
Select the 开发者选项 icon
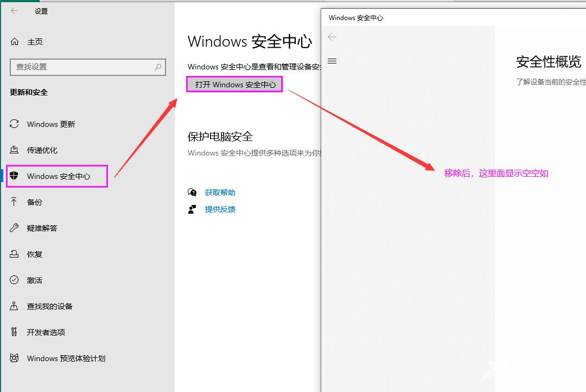pos(14,332)
